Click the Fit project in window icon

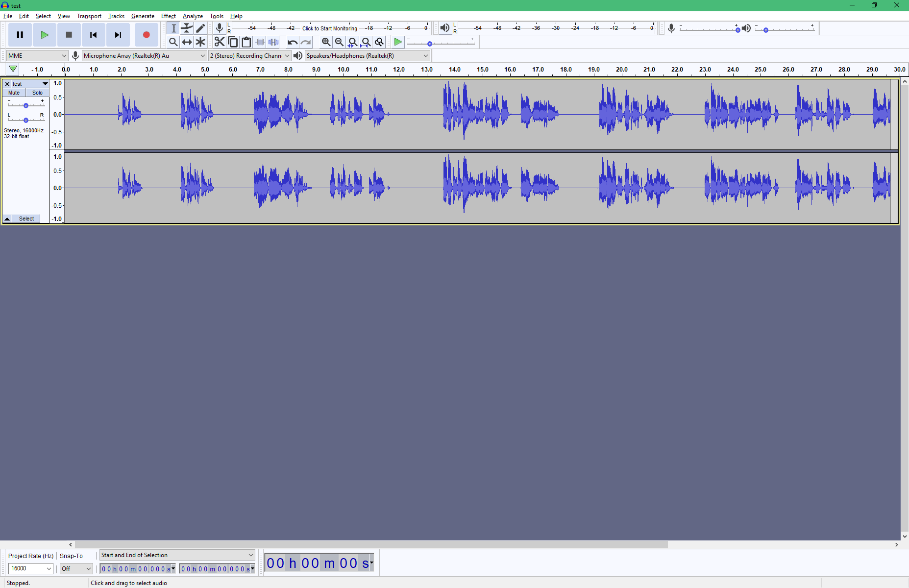pos(366,42)
